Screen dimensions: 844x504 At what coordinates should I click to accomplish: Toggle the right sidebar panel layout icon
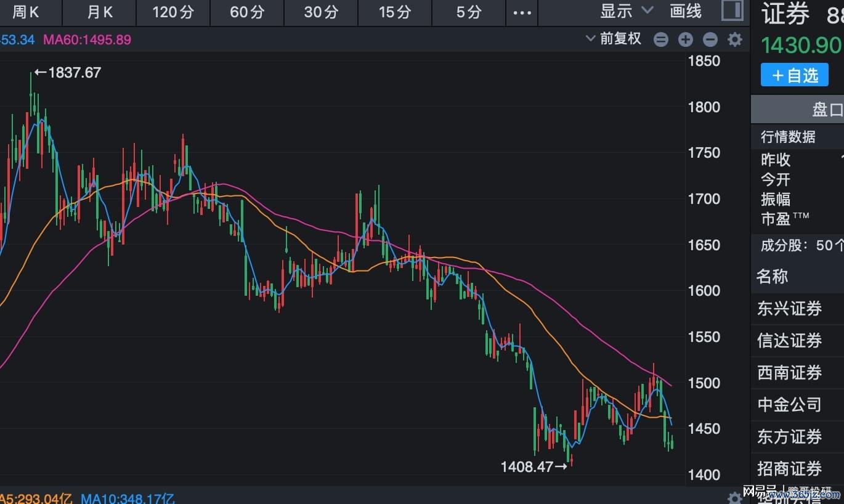[x=732, y=10]
